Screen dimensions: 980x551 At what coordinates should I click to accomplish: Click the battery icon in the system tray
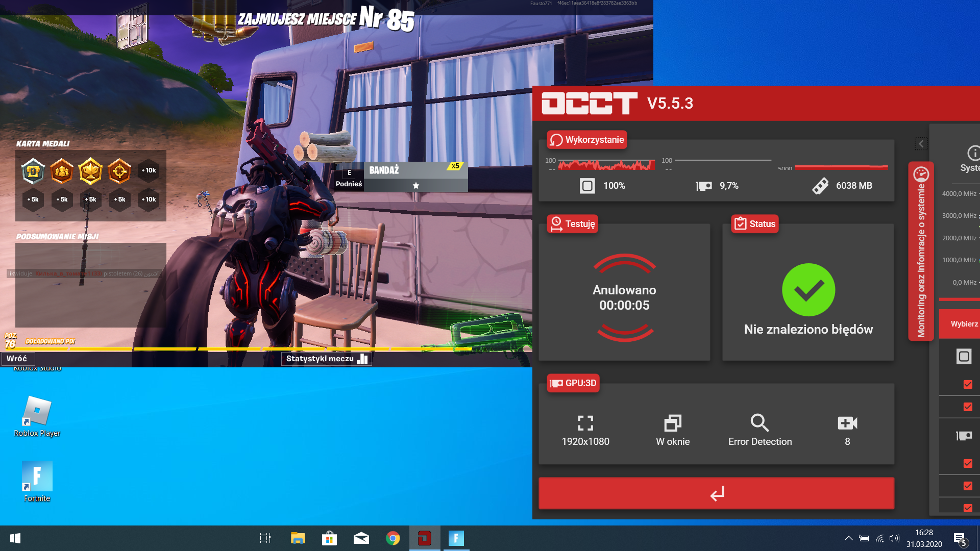864,538
